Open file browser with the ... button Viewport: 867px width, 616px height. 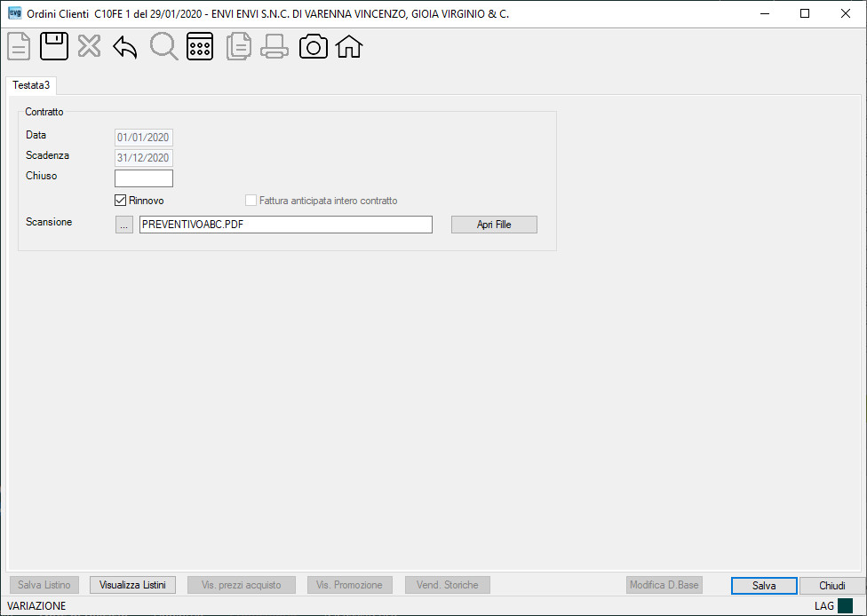[124, 225]
